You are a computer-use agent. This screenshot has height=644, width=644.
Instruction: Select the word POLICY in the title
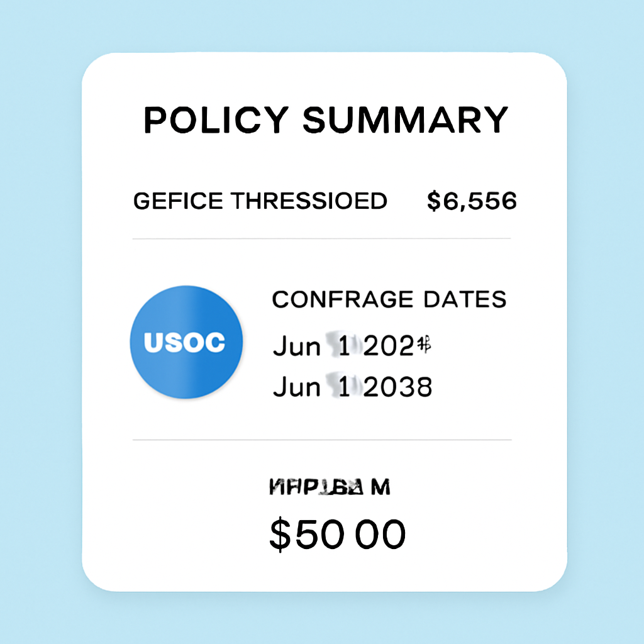pos(216,119)
